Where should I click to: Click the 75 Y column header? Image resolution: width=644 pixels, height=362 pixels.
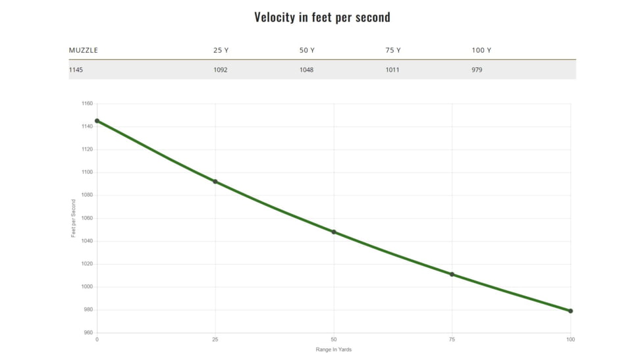tap(393, 51)
